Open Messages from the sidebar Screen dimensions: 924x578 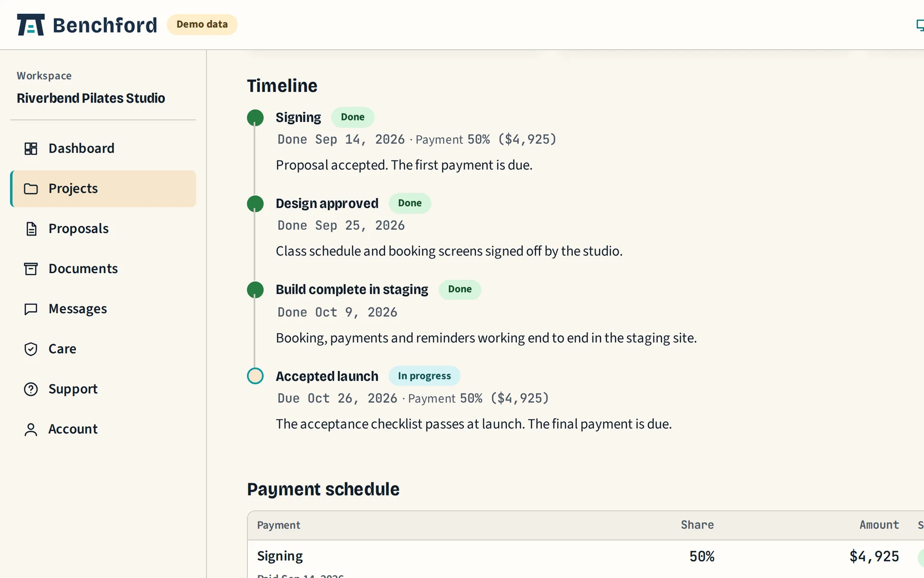click(x=103, y=309)
